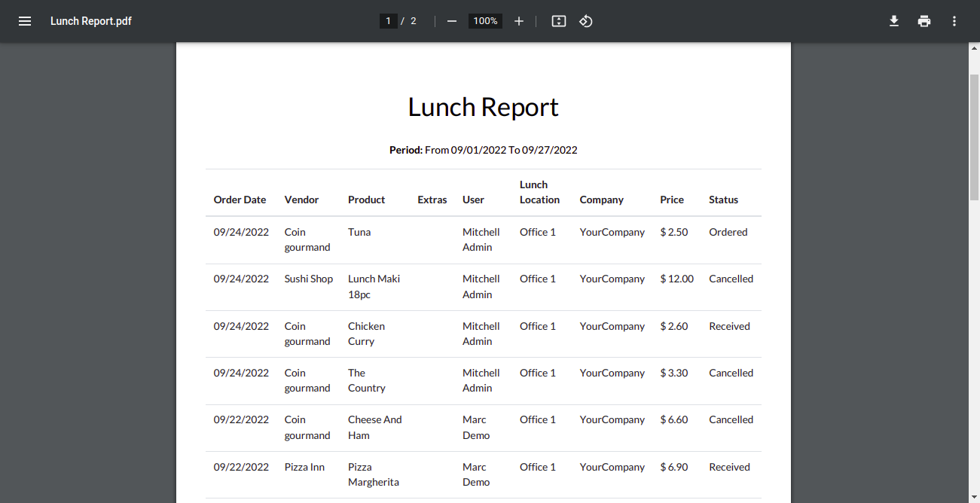Select the Pizza Margherita cell
Screen dimensions: 980x503
(373, 474)
